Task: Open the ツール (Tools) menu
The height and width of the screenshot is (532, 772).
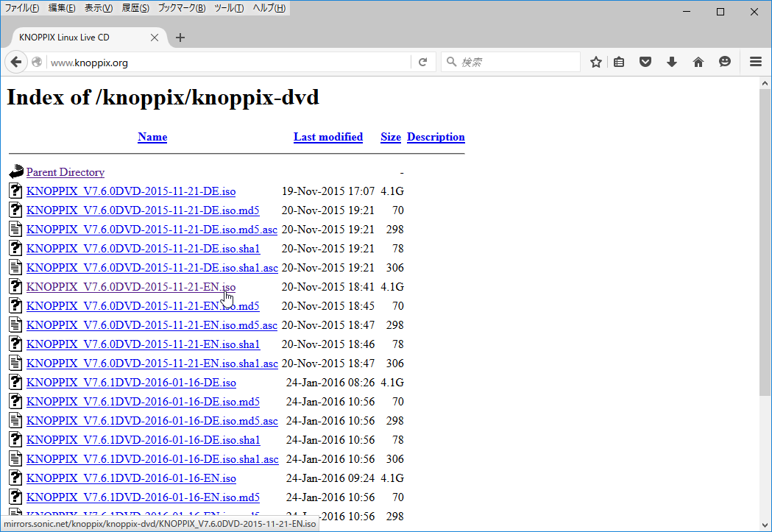Action: click(229, 8)
